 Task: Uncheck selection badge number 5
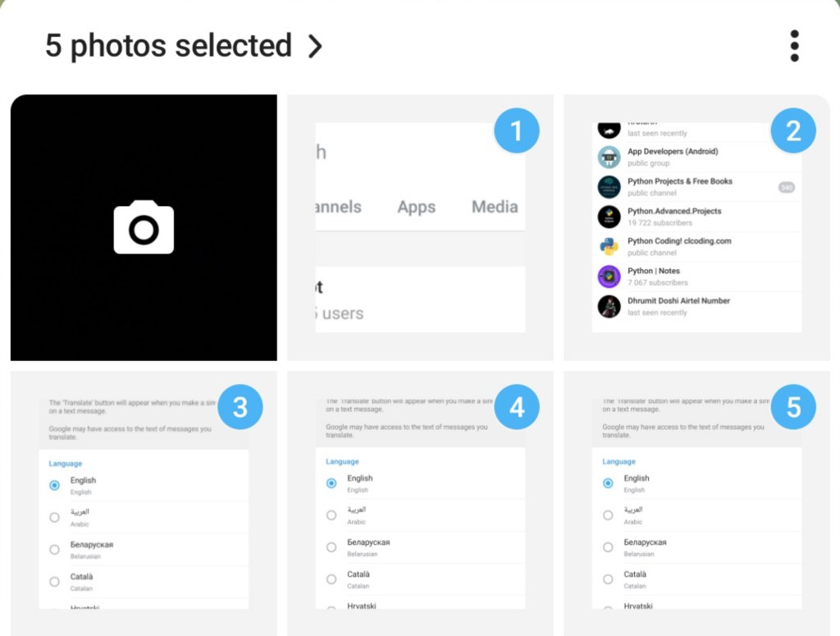click(793, 408)
